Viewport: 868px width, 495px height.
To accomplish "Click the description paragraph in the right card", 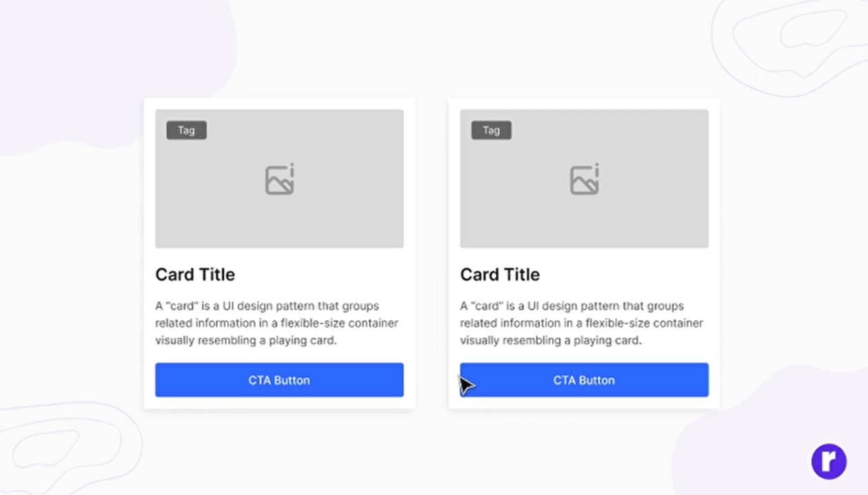I will point(581,323).
